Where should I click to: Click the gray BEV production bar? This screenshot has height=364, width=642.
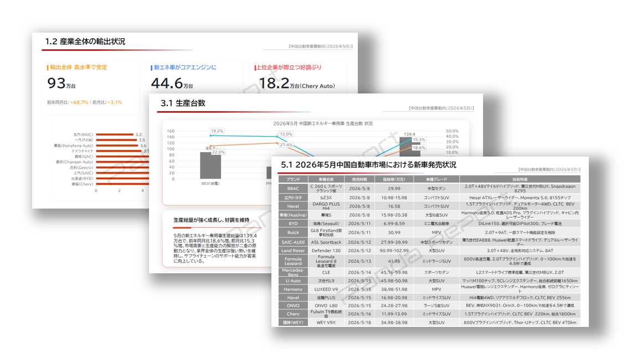coord(210,165)
